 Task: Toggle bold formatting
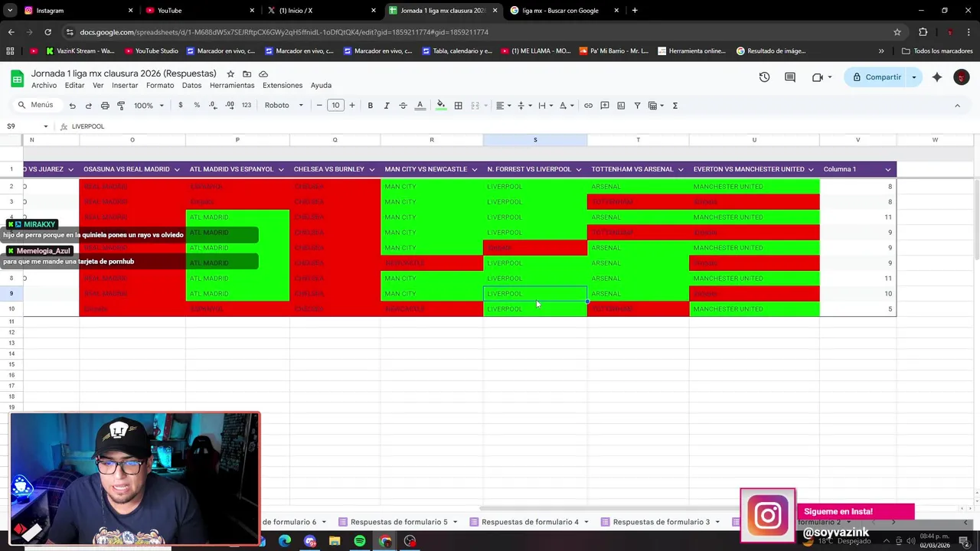click(x=370, y=106)
